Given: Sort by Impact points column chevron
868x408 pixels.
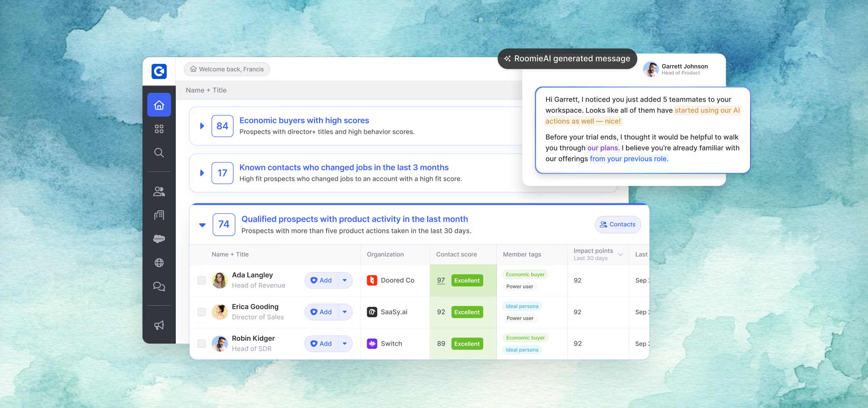Looking at the screenshot, I should 621,255.
